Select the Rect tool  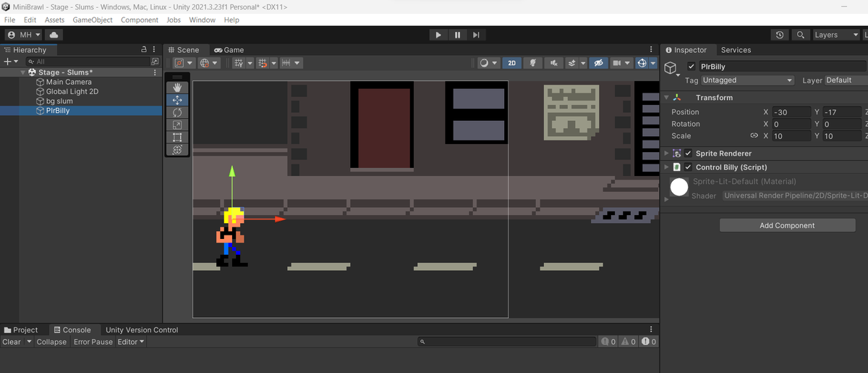coord(177,137)
